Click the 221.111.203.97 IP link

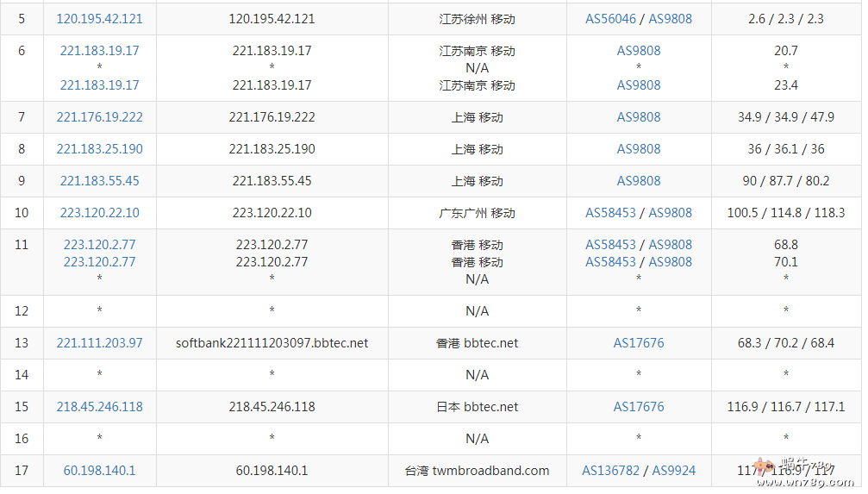pyautogui.click(x=100, y=343)
